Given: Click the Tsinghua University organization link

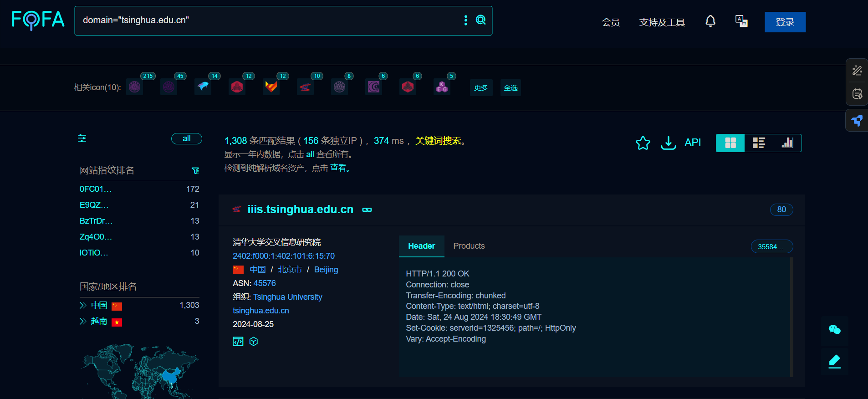Looking at the screenshot, I should pos(288,297).
